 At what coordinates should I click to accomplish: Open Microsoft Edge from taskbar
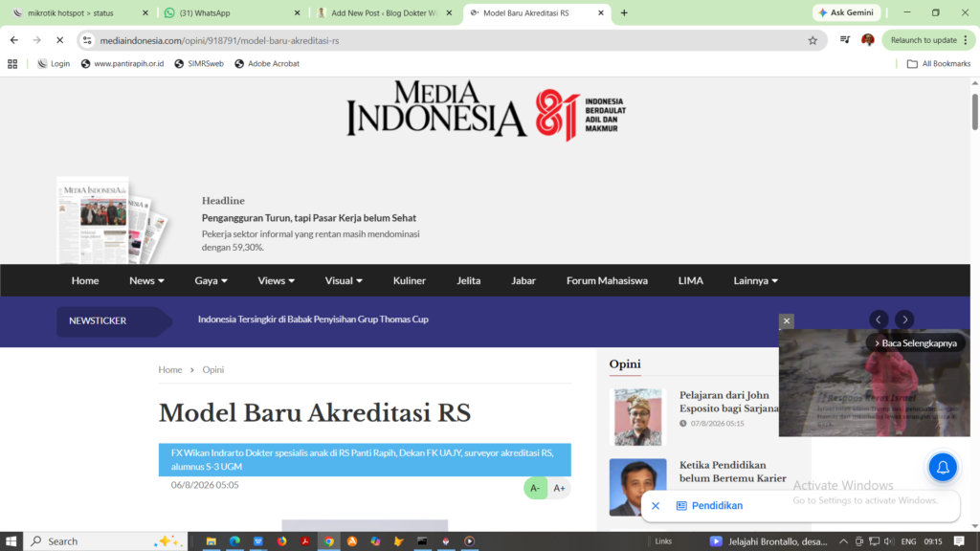coord(235,541)
